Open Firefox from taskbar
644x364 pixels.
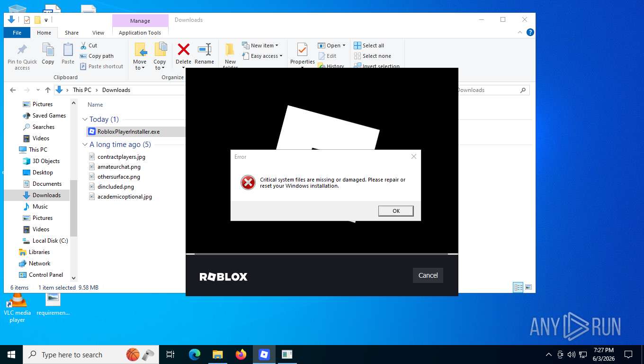[x=241, y=355]
